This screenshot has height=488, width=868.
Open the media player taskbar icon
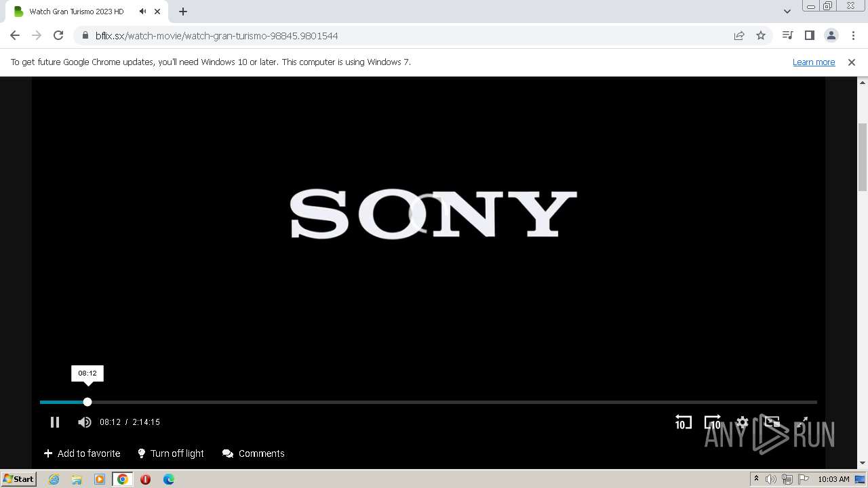(x=100, y=479)
